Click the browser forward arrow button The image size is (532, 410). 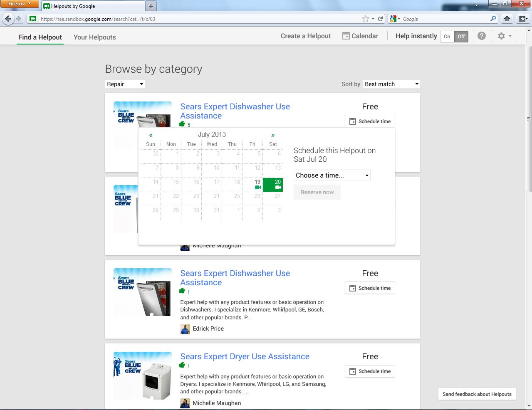[x=19, y=19]
